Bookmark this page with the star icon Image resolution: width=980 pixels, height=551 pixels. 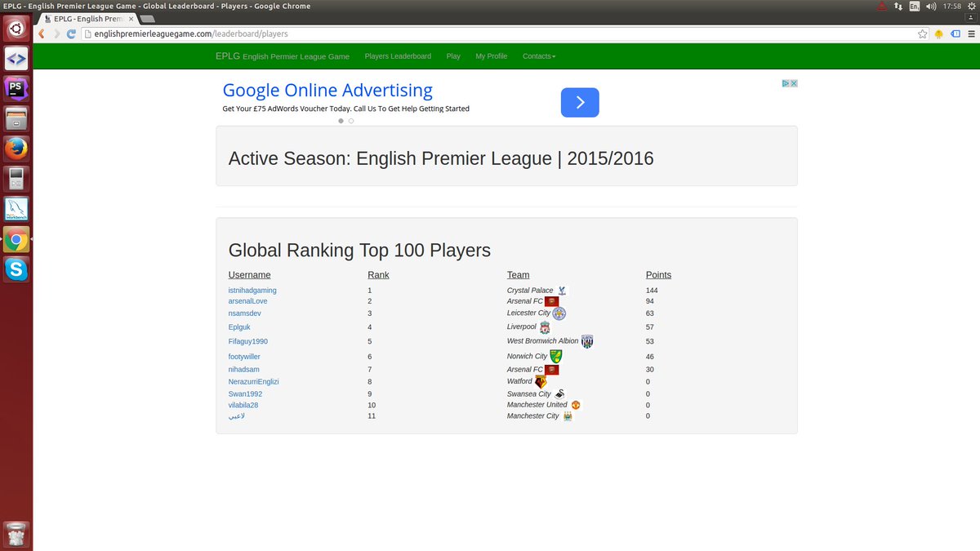pyautogui.click(x=923, y=33)
